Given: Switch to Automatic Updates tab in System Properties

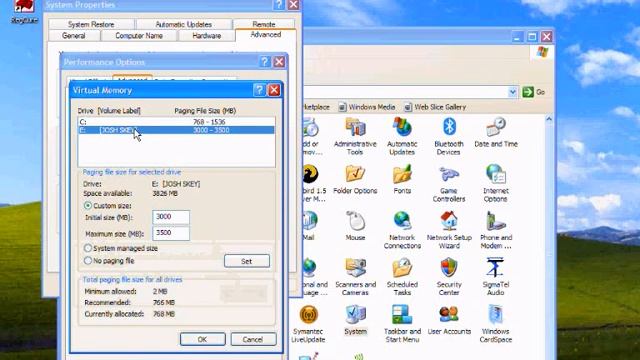Looking at the screenshot, I should (x=183, y=24).
